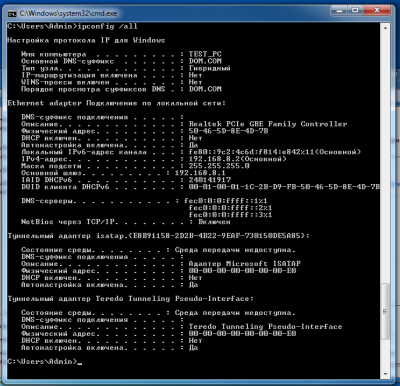Close the cmd.exe window
This screenshot has width=400, height=386.
(377, 11)
